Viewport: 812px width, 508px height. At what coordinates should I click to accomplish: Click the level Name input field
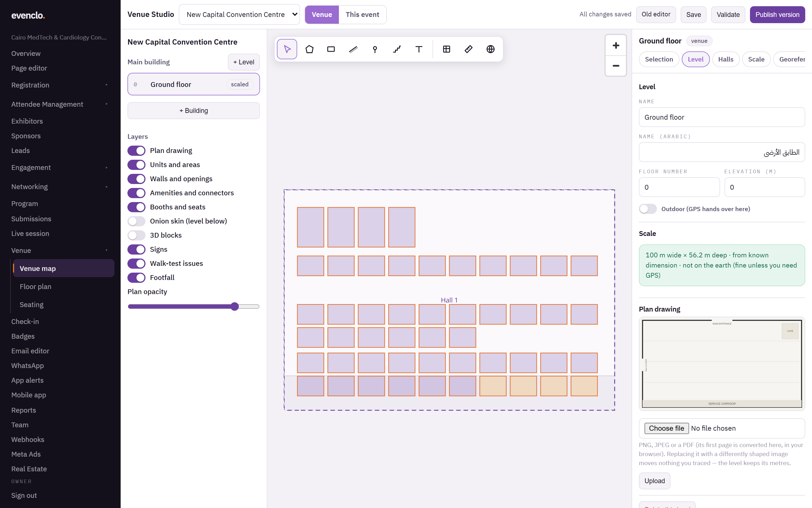[722, 117]
